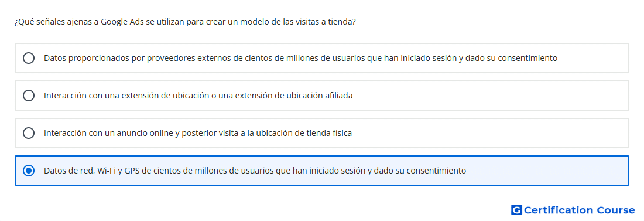Viewport: 644px width, 221px height.
Task: Click the question text about 'señales ajenas a Google Ads'
Action: tap(185, 22)
